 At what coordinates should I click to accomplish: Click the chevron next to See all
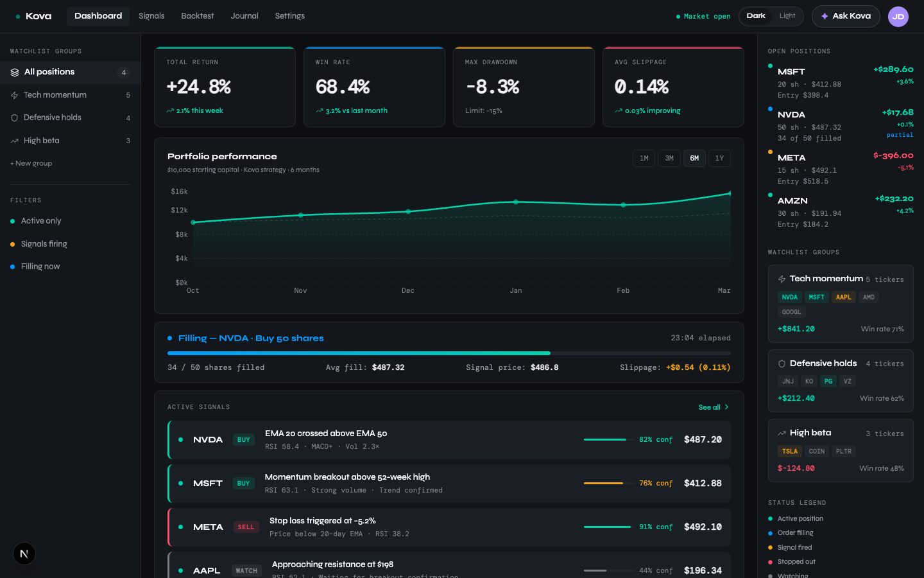tap(726, 408)
